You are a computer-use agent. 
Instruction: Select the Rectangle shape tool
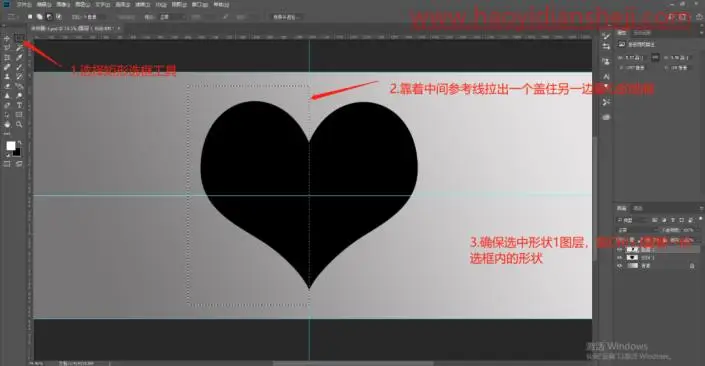tap(19, 114)
